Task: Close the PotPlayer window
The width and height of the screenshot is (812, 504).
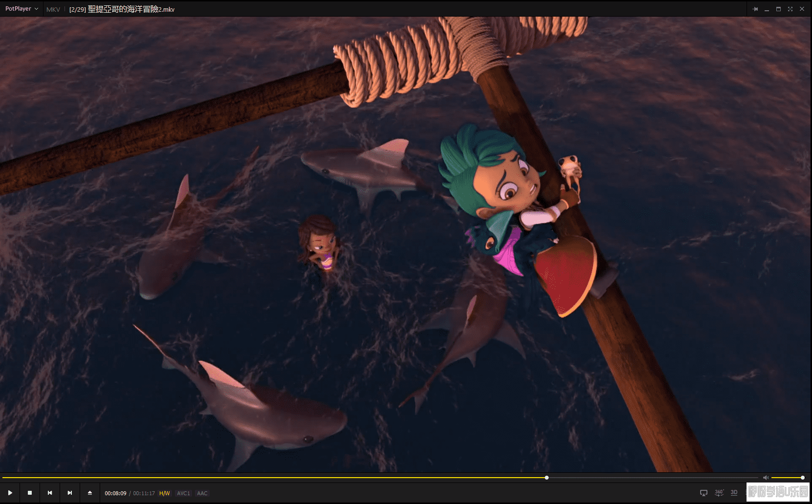Action: pyautogui.click(x=802, y=9)
